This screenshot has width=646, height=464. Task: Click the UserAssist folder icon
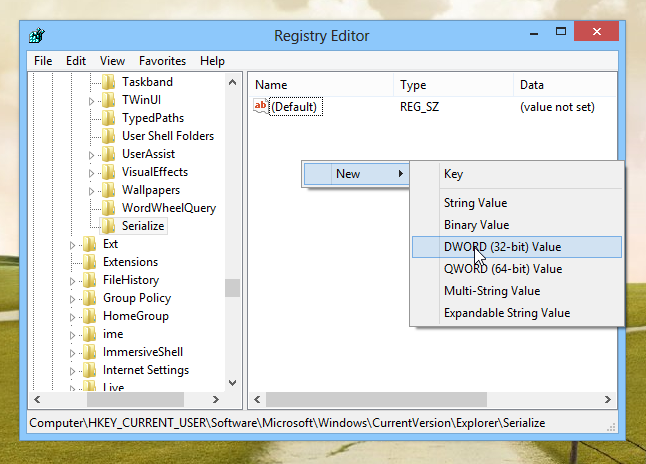(x=109, y=154)
